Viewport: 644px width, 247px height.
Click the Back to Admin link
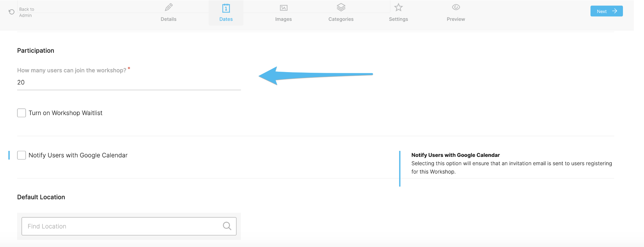[26, 12]
